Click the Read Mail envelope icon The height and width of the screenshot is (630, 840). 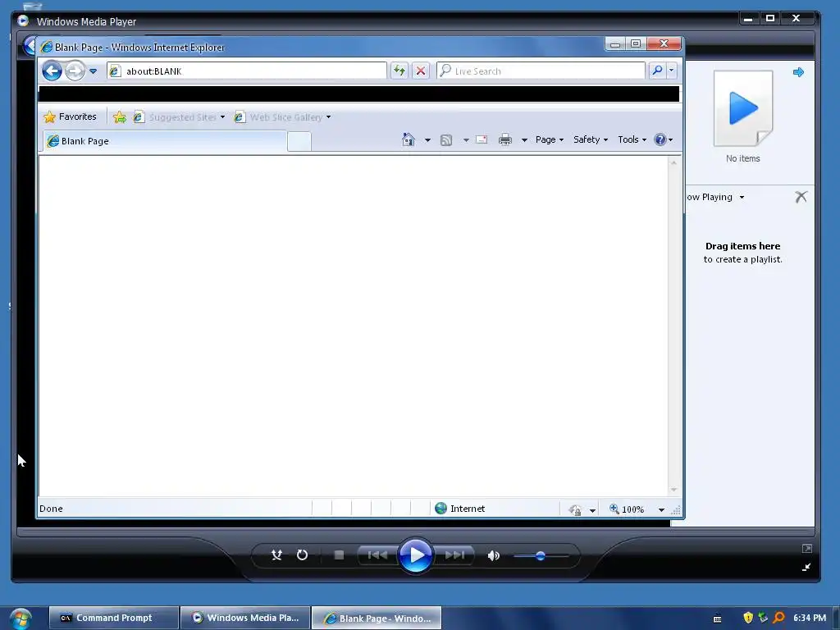482,139
